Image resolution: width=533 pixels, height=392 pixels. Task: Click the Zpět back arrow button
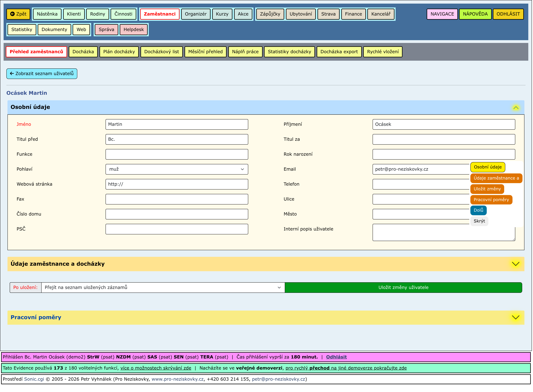pos(18,14)
